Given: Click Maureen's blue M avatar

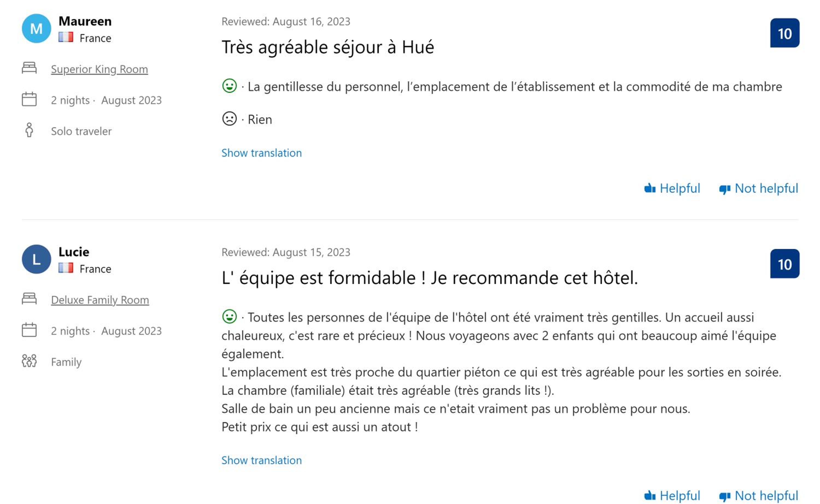Looking at the screenshot, I should pyautogui.click(x=36, y=28).
